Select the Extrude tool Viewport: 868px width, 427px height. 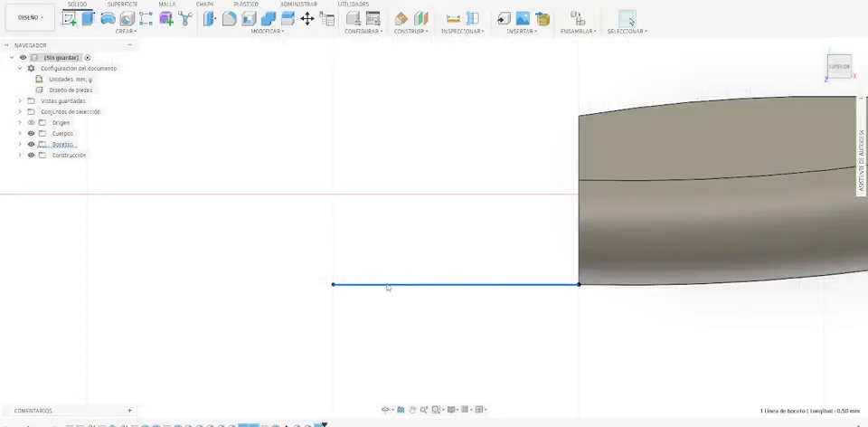click(x=88, y=19)
